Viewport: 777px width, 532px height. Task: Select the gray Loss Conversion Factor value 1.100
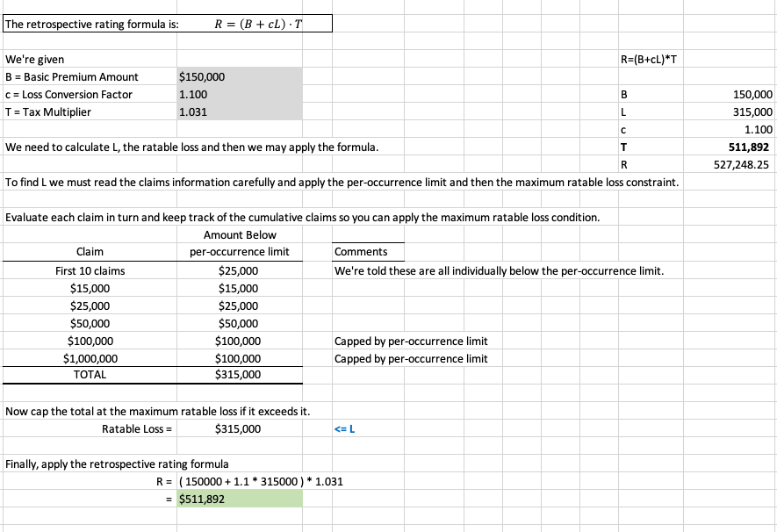pos(192,95)
